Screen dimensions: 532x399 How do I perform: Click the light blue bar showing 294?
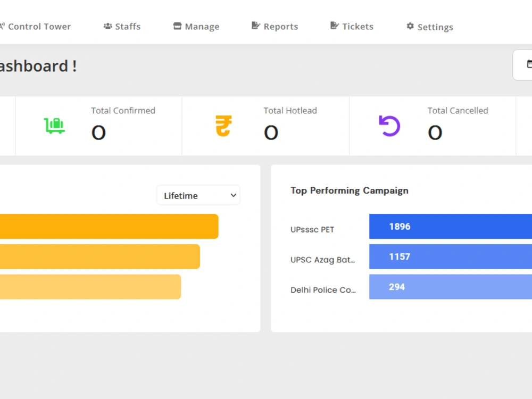[x=451, y=287]
